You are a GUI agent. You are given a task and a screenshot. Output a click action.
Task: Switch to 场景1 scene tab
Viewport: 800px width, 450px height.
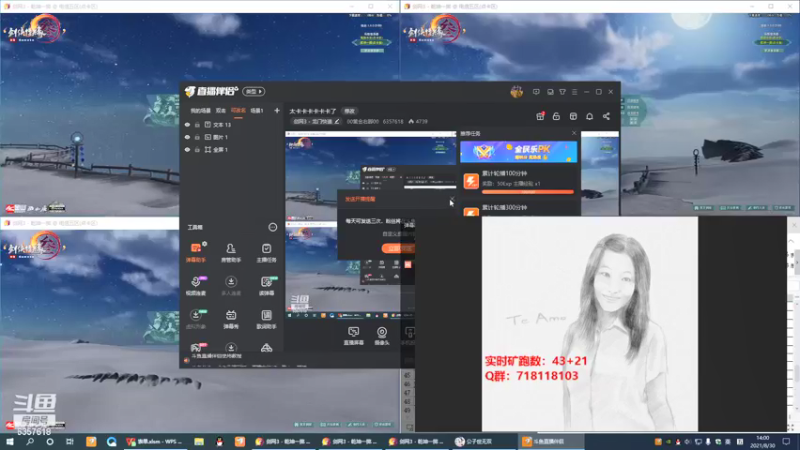coord(257,110)
